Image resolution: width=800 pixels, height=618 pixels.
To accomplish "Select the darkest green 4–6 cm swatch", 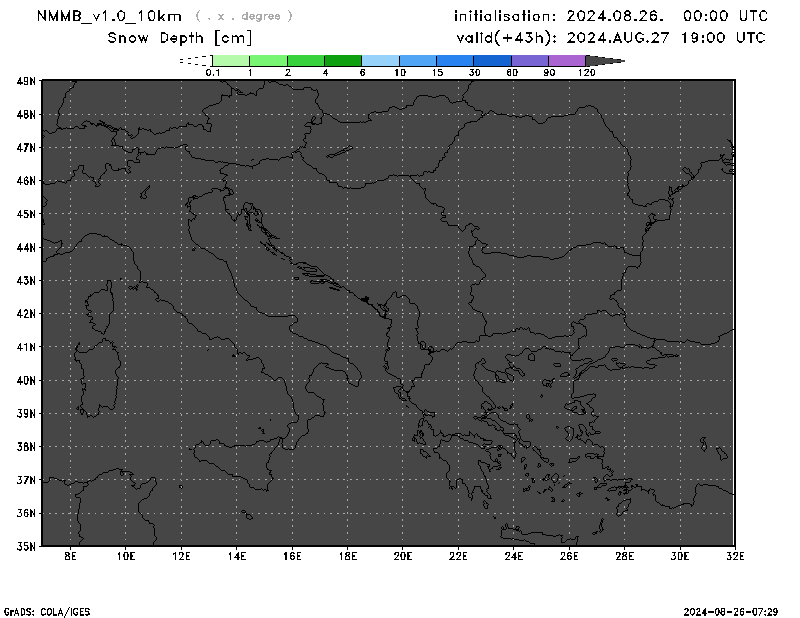I will pos(343,61).
